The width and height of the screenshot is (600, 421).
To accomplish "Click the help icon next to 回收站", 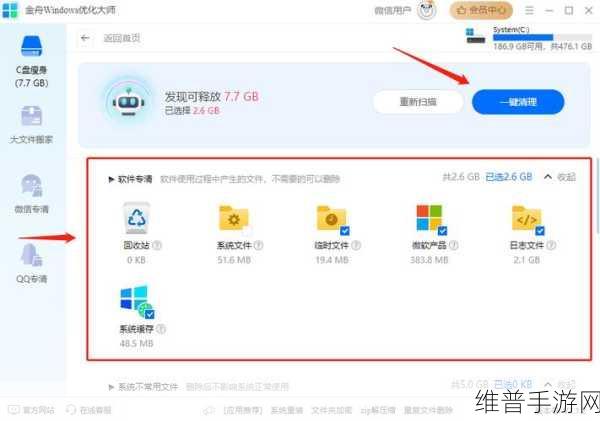I will (157, 245).
